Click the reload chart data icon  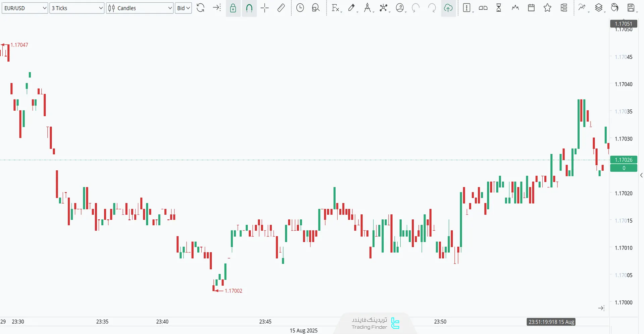pos(200,8)
